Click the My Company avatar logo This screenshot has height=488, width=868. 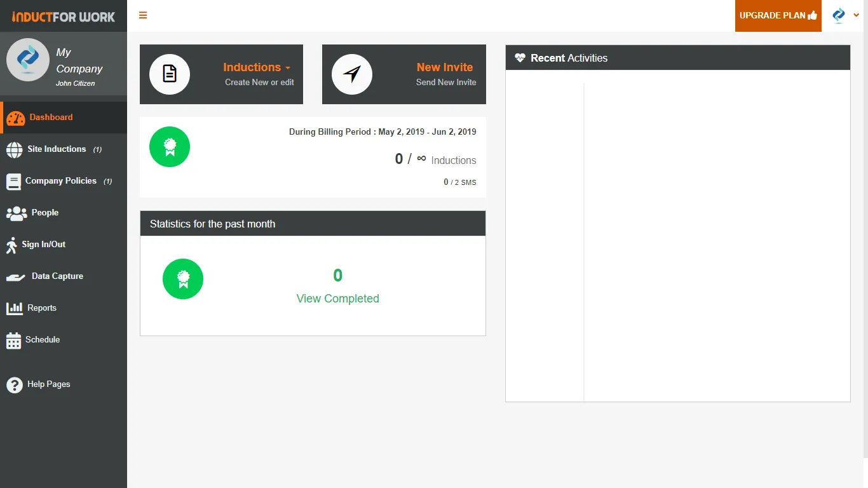(x=27, y=60)
